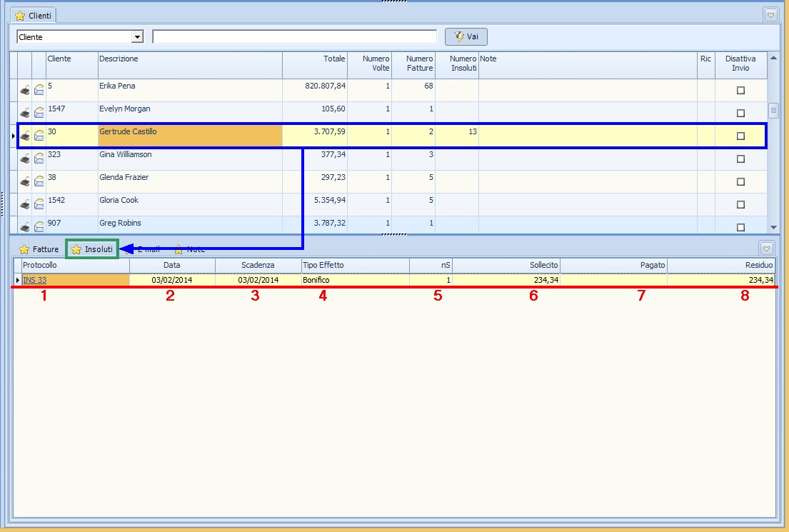Check Disattiva Invio for Erika Pena
Viewport: 789px width, 532px height.
click(740, 90)
